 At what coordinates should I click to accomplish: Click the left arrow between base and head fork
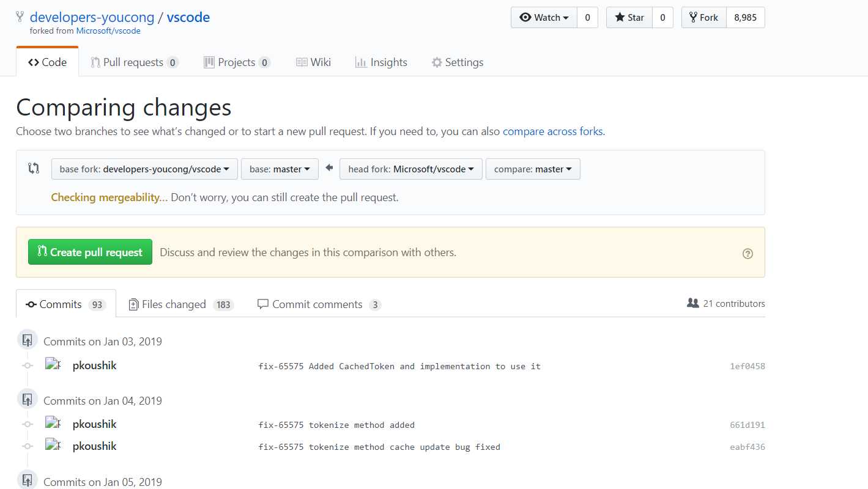click(329, 167)
